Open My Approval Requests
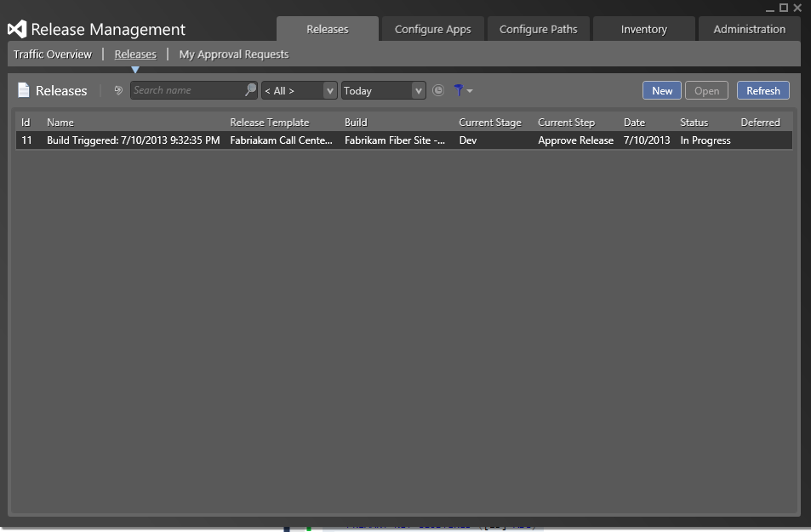811x532 pixels. tap(234, 54)
